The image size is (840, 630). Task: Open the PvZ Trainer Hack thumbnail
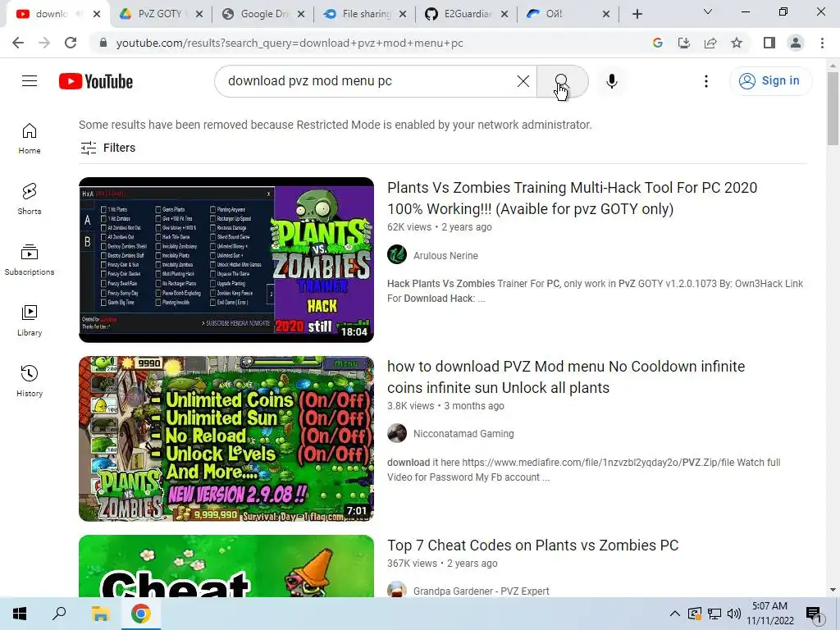[226, 260]
